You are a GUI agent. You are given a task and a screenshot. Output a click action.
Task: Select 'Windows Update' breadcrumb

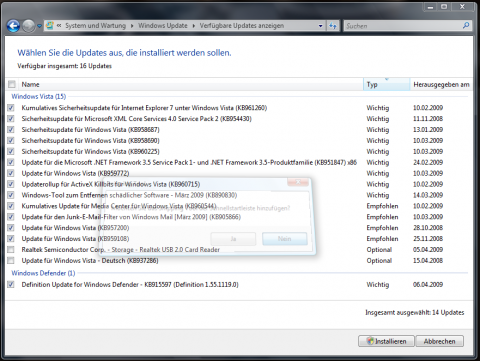[163, 26]
